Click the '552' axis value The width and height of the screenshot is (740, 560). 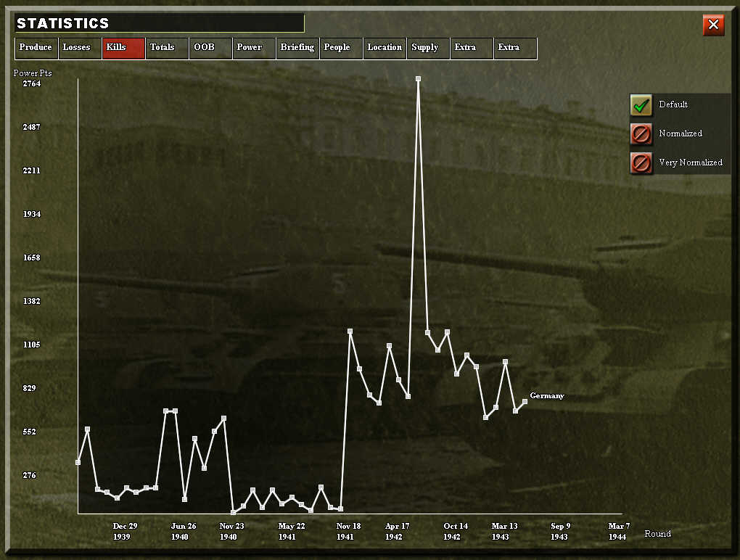[29, 432]
